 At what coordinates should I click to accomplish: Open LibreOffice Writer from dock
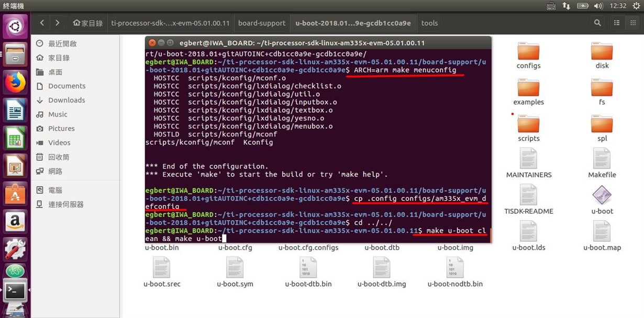click(15, 110)
